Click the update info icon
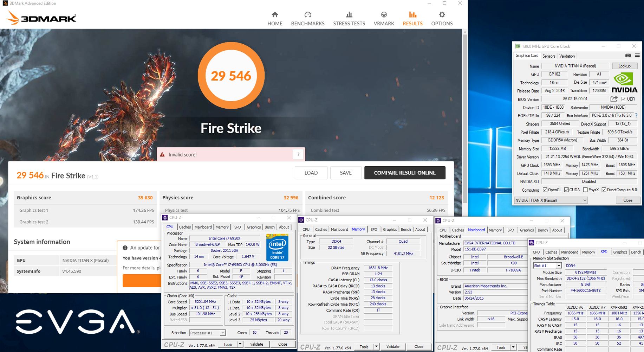 tap(125, 248)
